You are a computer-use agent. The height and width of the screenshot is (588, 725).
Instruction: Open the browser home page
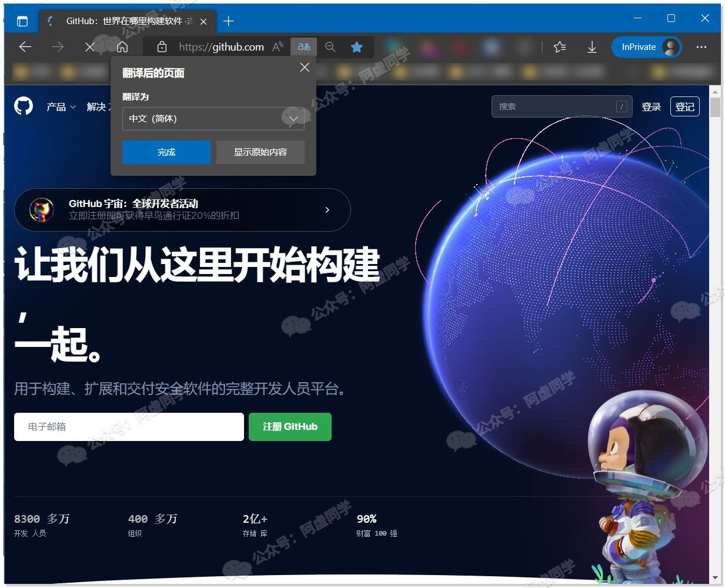coord(122,47)
